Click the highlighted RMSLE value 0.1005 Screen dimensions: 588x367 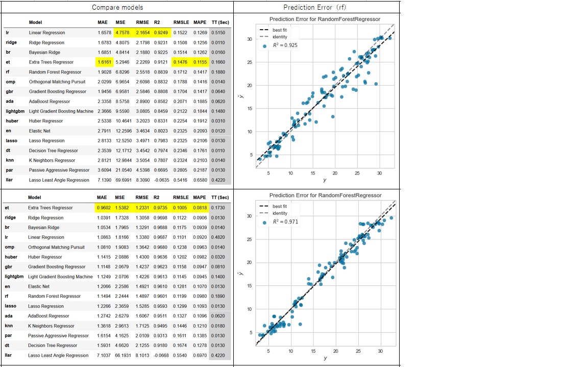click(x=180, y=208)
